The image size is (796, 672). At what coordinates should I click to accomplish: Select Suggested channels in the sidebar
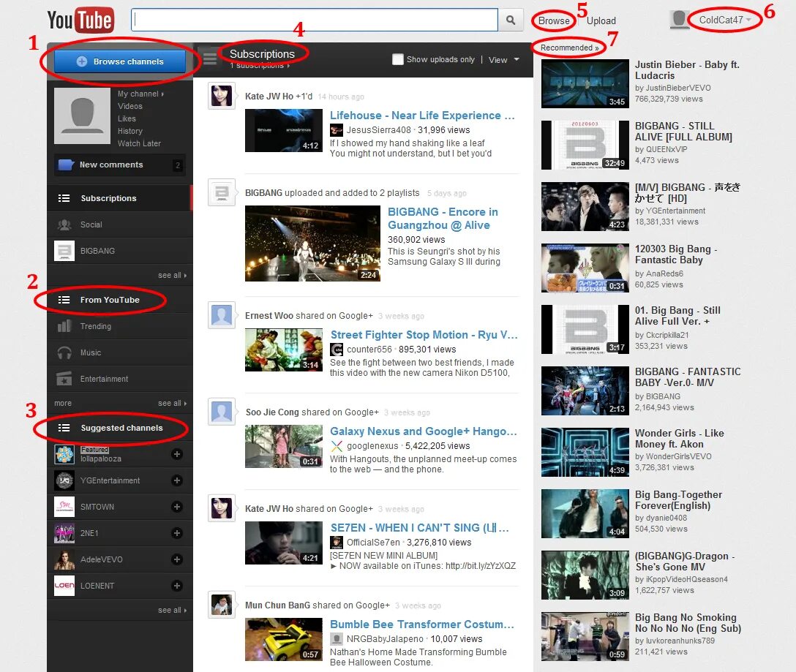(120, 428)
